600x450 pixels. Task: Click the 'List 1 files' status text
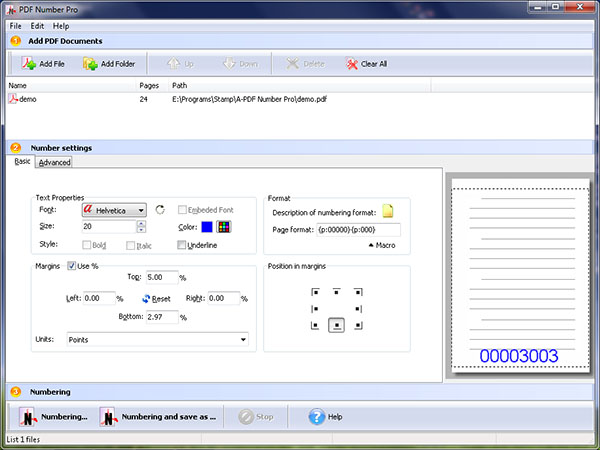[x=23, y=439]
